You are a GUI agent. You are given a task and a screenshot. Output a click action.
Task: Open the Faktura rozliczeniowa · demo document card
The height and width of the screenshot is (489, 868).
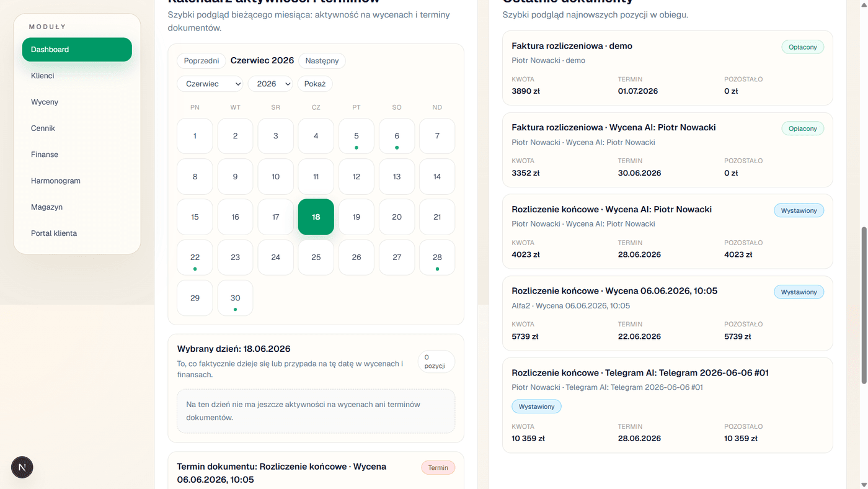[x=668, y=68]
